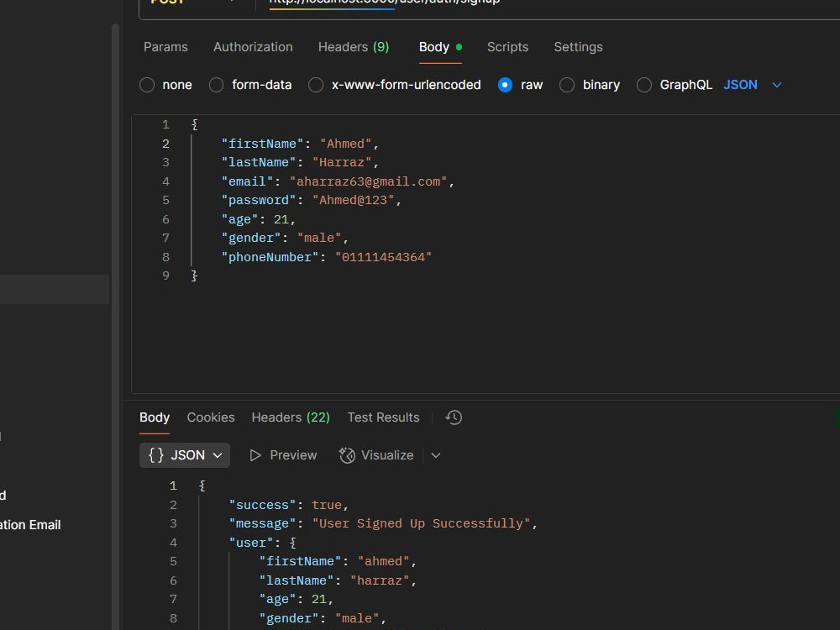This screenshot has width=840, height=630.
Task: Click the Preview button
Action: tap(283, 455)
